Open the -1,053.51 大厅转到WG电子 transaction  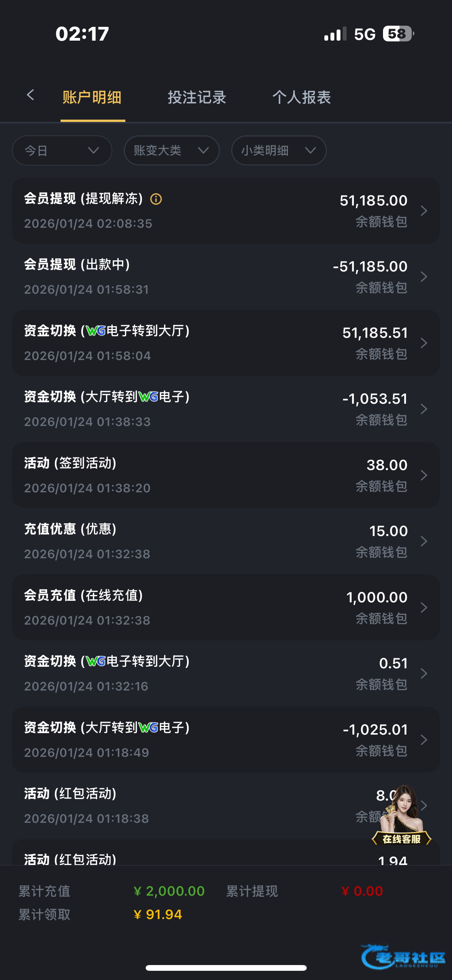tap(225, 409)
